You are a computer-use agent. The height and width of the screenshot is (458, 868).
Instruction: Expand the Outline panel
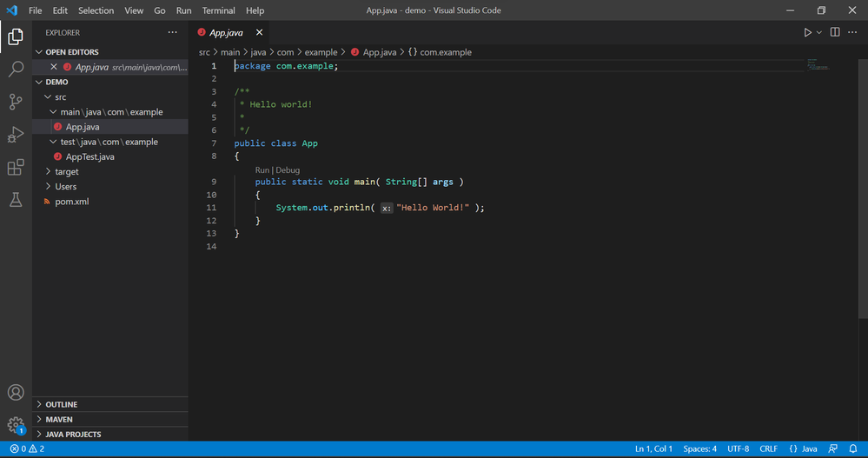click(110, 404)
